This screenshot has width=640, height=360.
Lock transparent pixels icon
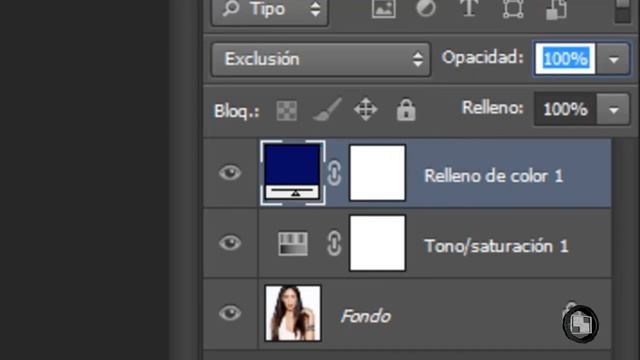287,111
